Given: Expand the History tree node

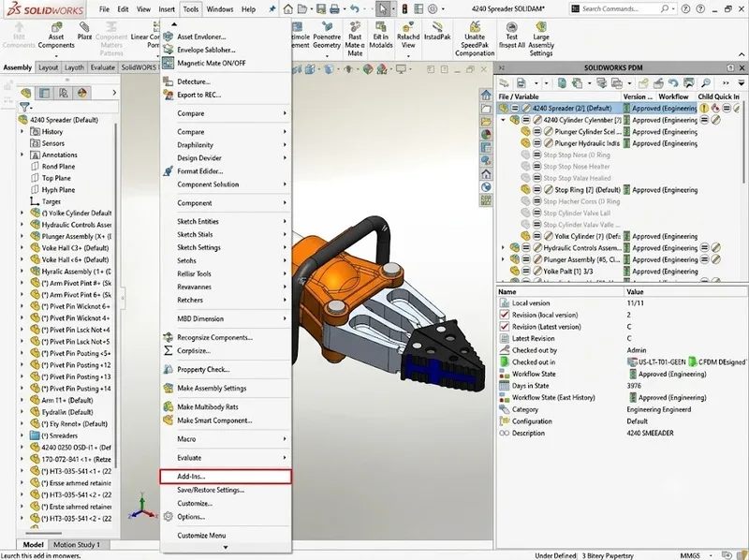Looking at the screenshot, I should (x=22, y=131).
